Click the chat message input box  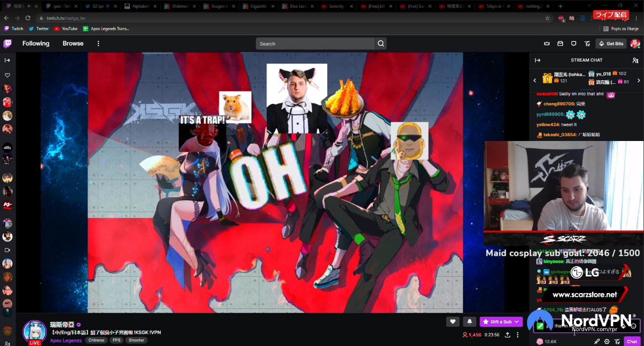coord(586,326)
